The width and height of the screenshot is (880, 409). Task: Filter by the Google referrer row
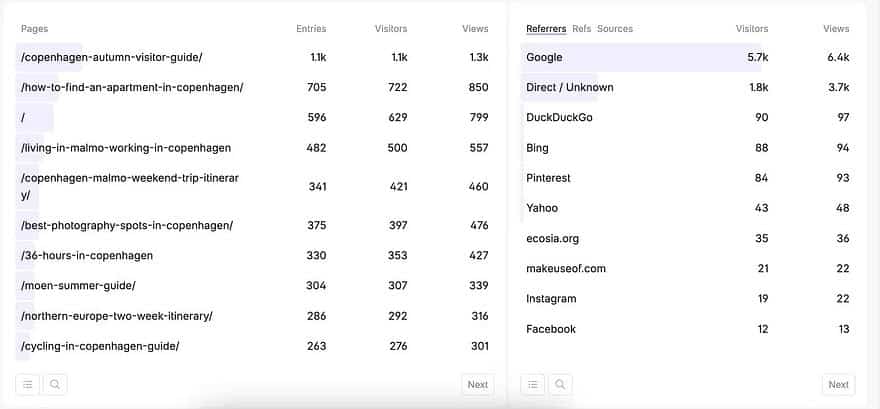coord(544,57)
